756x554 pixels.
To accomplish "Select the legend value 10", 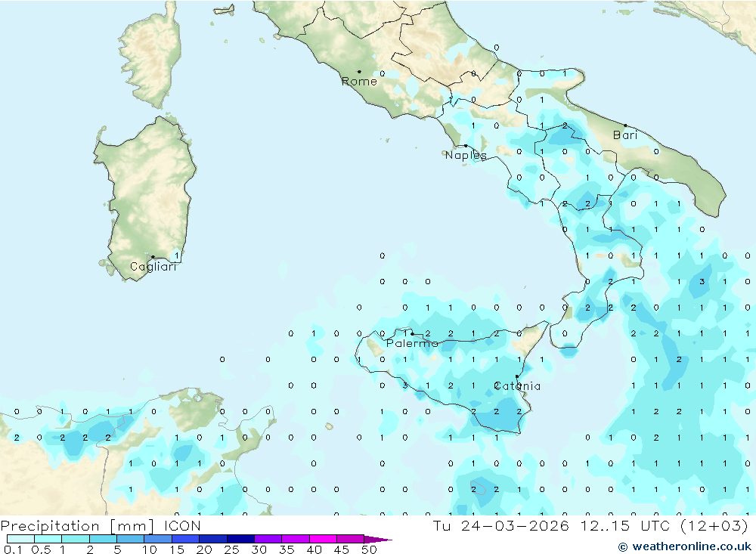I will pos(150,549).
